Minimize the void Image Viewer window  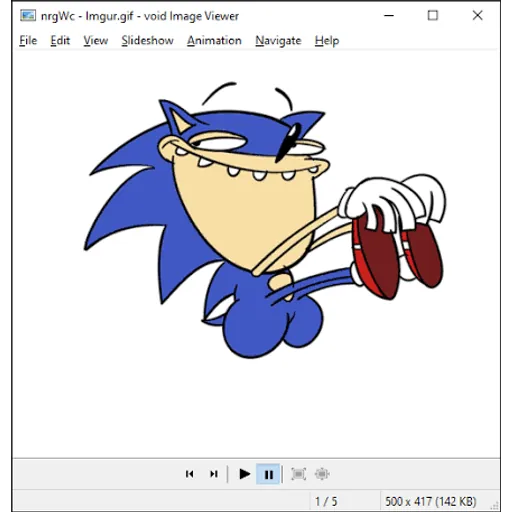389,15
